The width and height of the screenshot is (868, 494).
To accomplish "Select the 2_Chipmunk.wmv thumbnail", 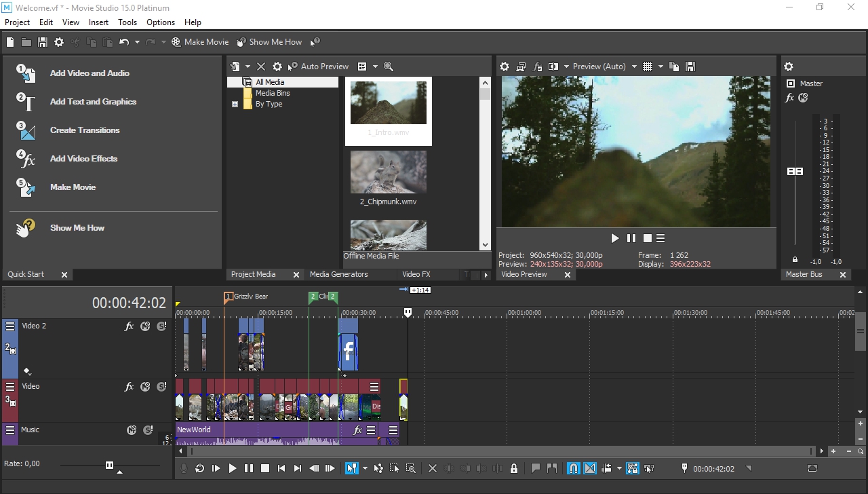I will pos(388,172).
